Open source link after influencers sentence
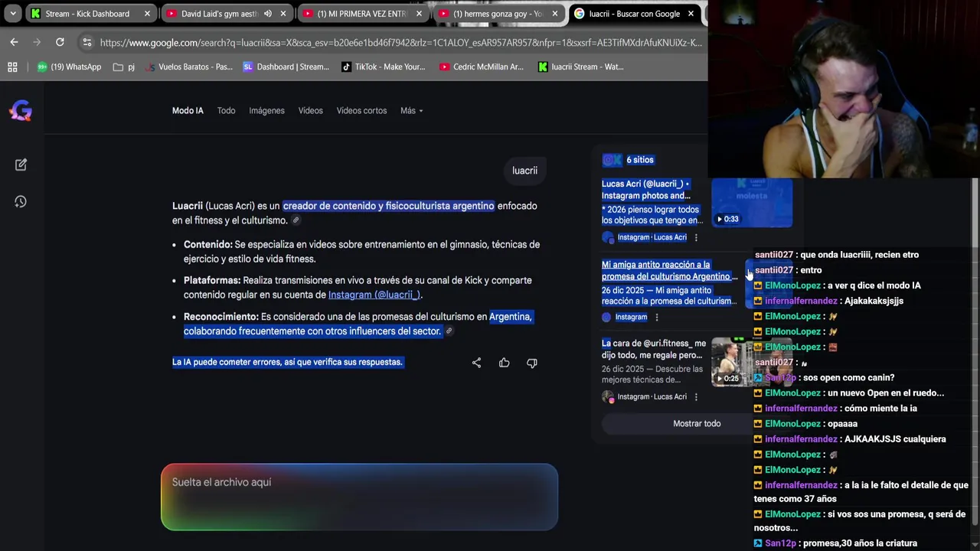The image size is (980, 551). pos(449,331)
